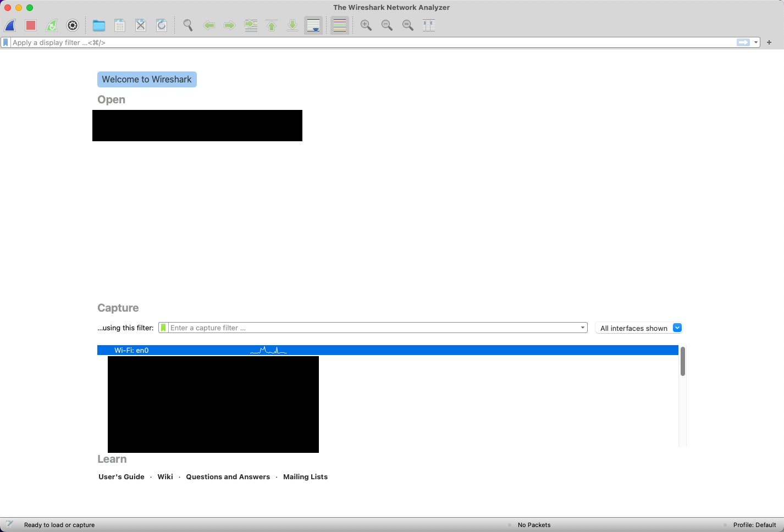Toggle auto-scroll during live capture

pyautogui.click(x=313, y=25)
